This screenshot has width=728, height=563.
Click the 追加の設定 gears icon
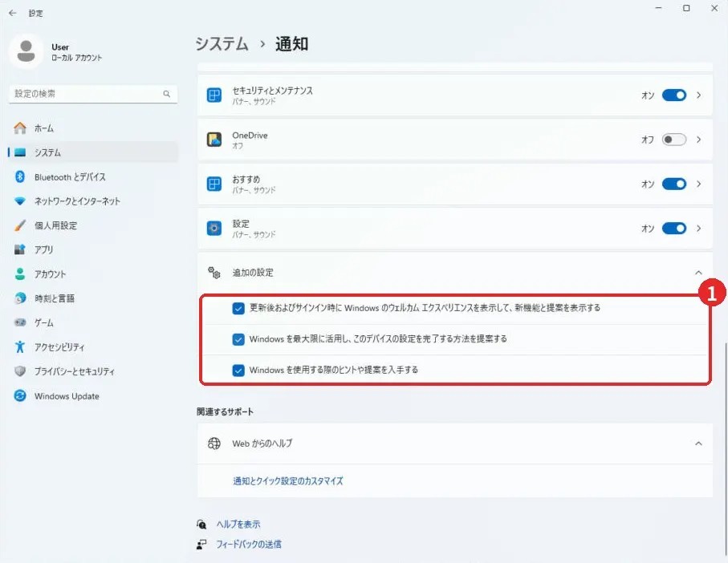214,273
